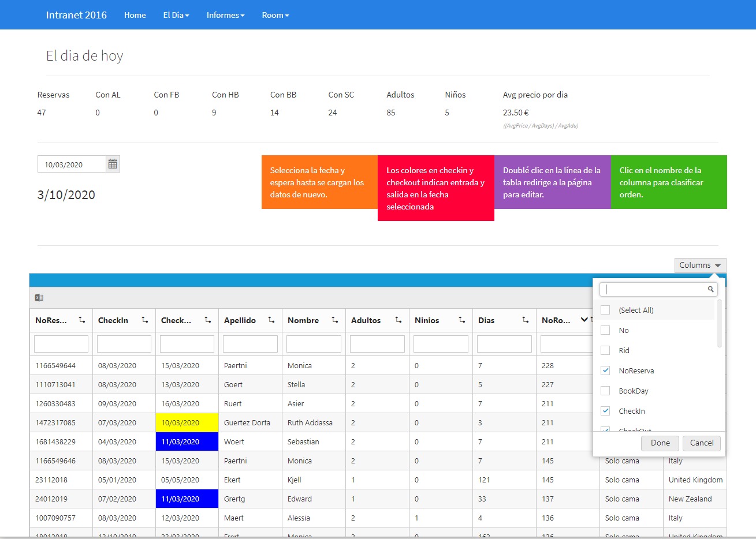
Task: Open the Room dropdown in navbar
Action: 275,15
